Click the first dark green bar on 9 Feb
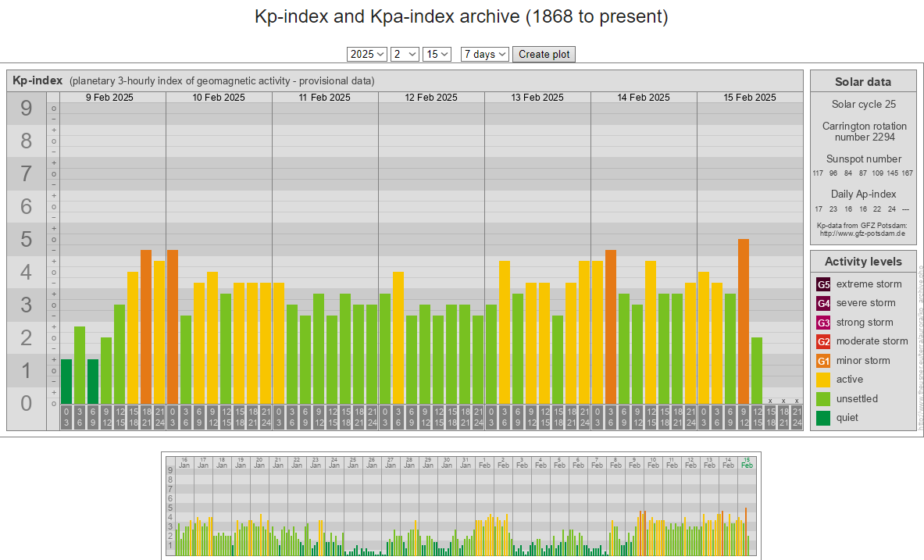Viewport: 924px width, 560px height. tap(66, 381)
